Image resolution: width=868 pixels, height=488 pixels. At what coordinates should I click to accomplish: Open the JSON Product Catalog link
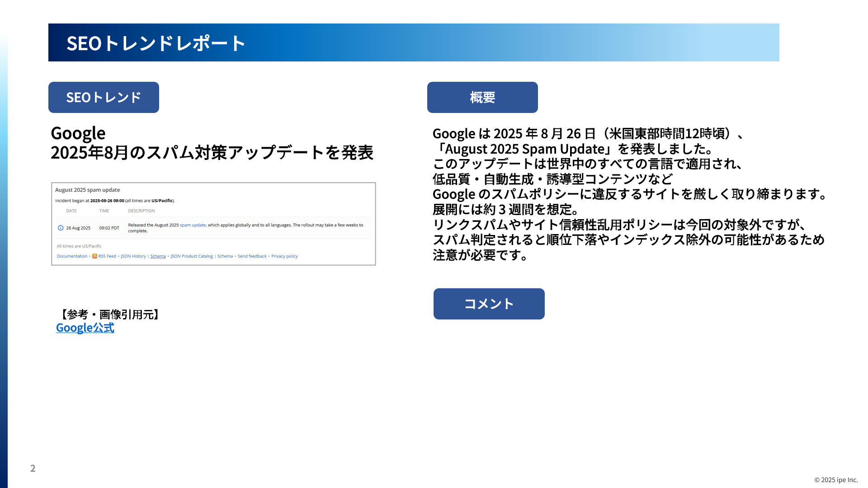[x=191, y=256]
